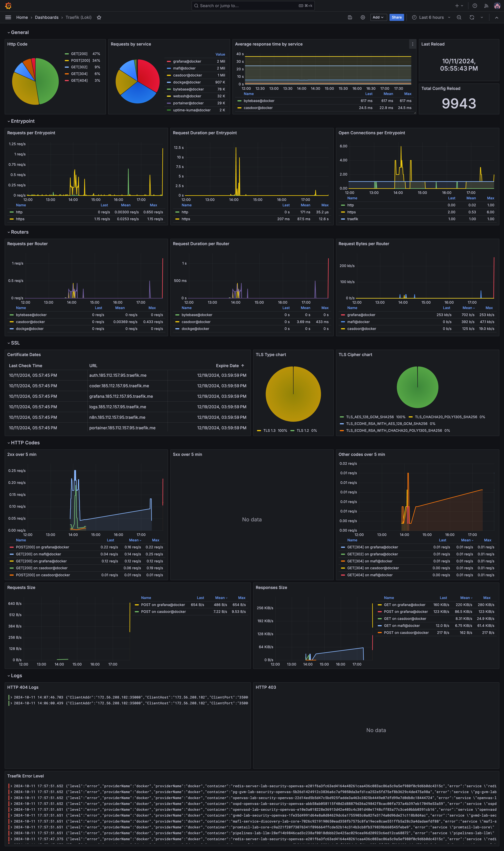Star the Traefik (Loki) dashboard
504x851 pixels.
99,17
